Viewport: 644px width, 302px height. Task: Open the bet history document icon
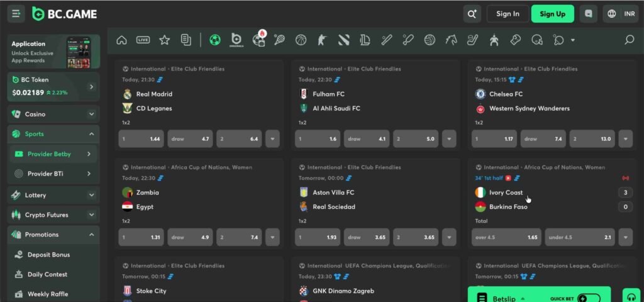(x=186, y=40)
